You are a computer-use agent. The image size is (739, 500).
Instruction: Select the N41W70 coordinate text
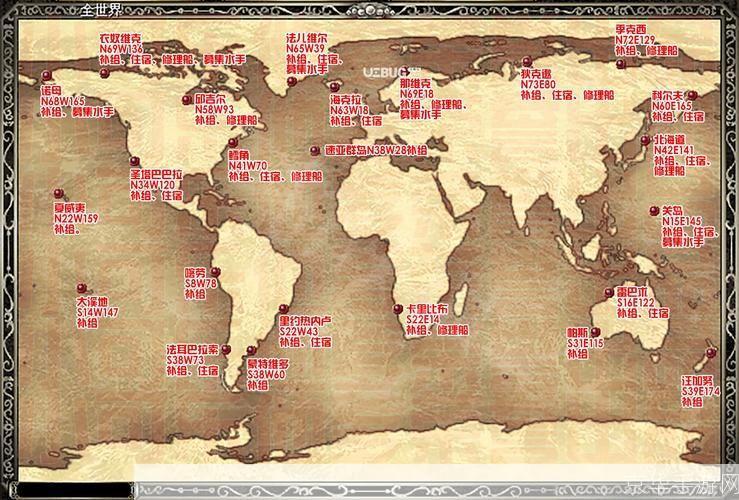point(248,166)
